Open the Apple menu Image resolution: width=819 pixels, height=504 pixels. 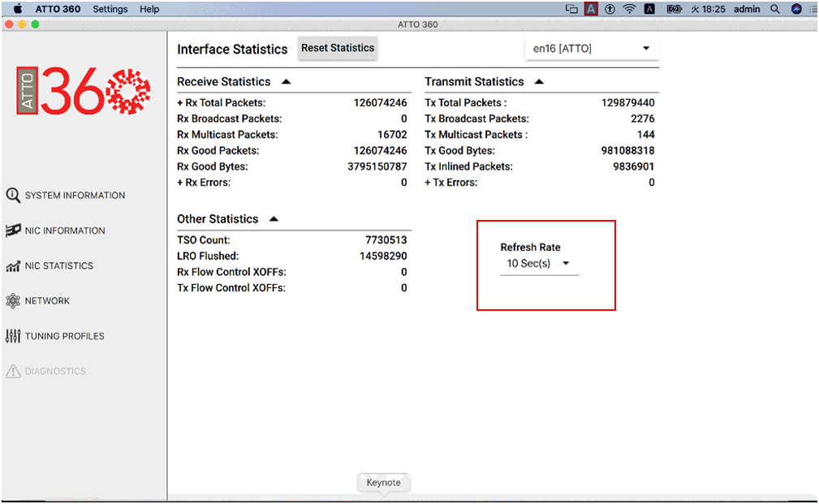click(19, 9)
